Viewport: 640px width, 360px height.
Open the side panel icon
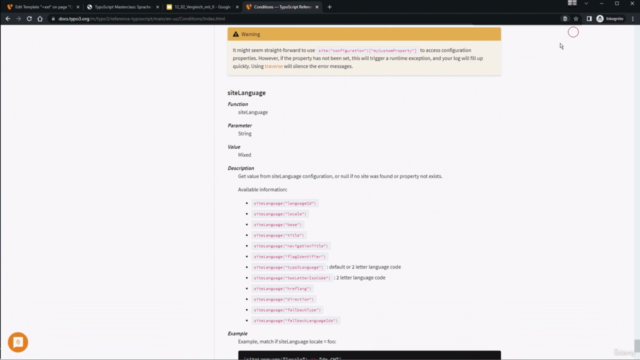[x=589, y=19]
